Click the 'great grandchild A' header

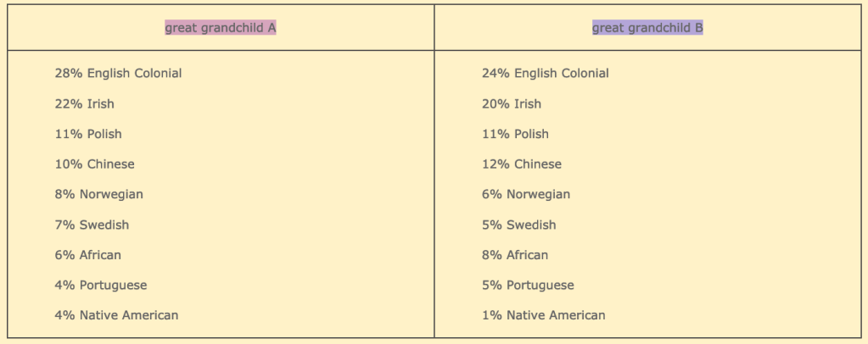(x=221, y=28)
